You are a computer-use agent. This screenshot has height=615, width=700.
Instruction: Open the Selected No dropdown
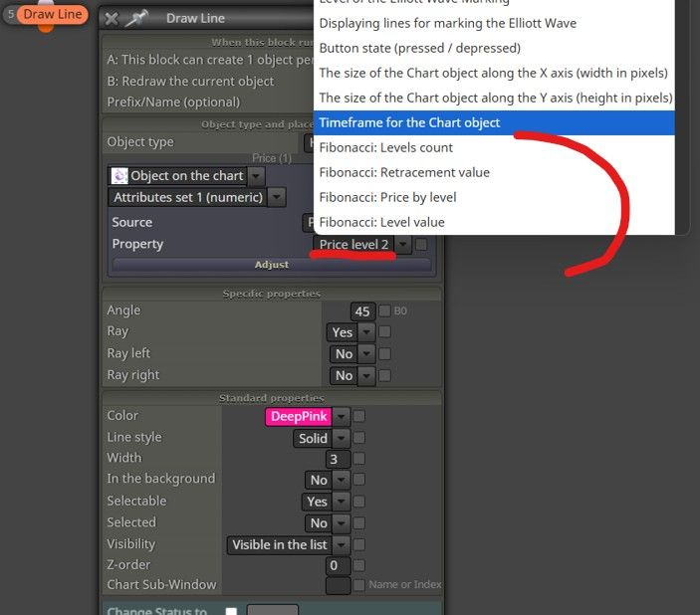[x=342, y=523]
